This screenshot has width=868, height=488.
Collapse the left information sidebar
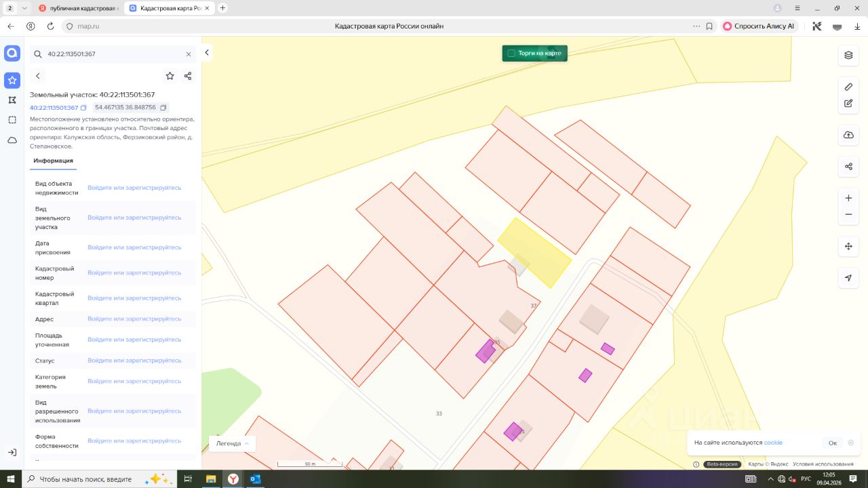point(207,53)
